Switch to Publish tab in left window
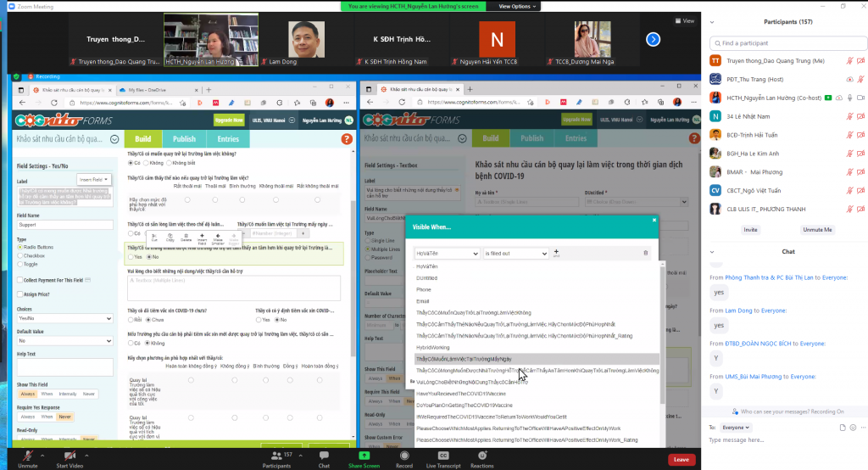868x470 pixels. (184, 139)
